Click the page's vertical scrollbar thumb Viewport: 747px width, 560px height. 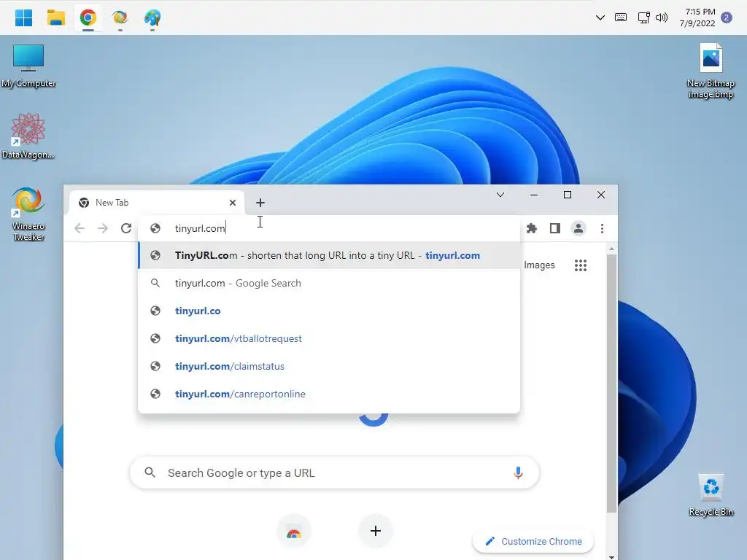[x=612, y=384]
